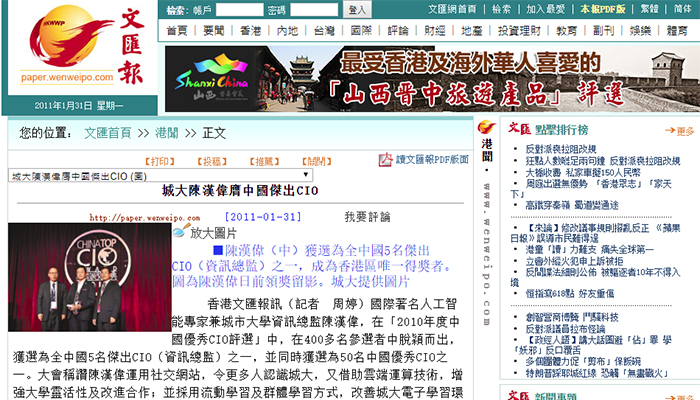700x400 pixels.
Task: Click the red 文匯 ranking logo icon
Action: pos(518,129)
